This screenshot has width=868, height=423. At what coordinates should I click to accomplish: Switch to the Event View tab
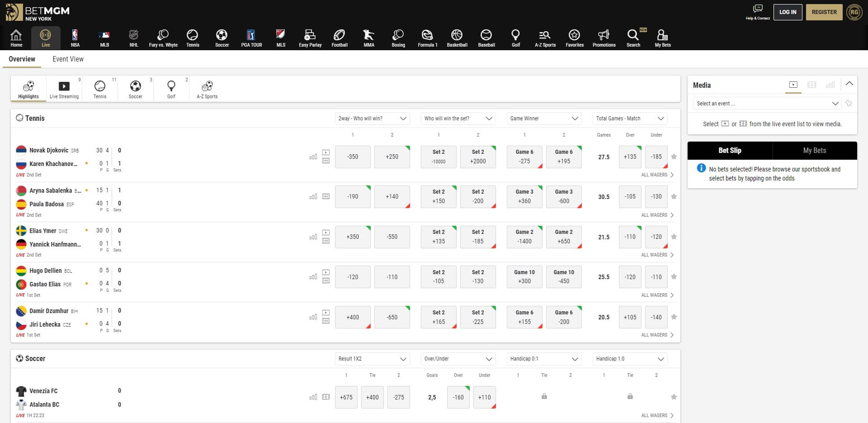(68, 59)
